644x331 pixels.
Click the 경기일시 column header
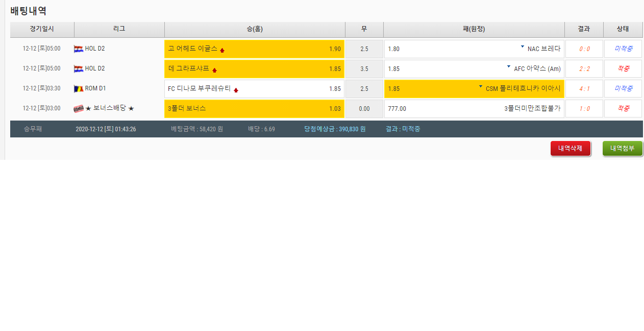(42, 29)
